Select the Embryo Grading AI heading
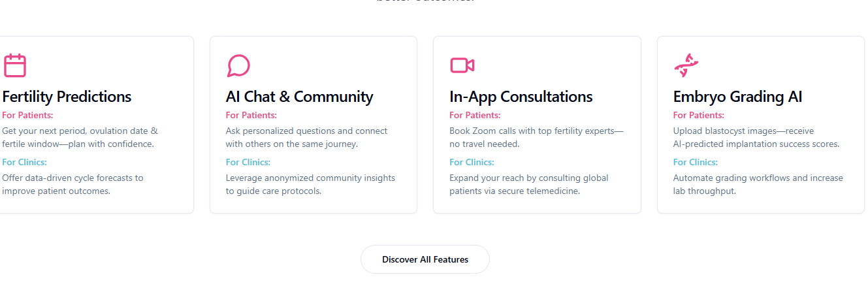The width and height of the screenshot is (868, 290). [x=738, y=97]
